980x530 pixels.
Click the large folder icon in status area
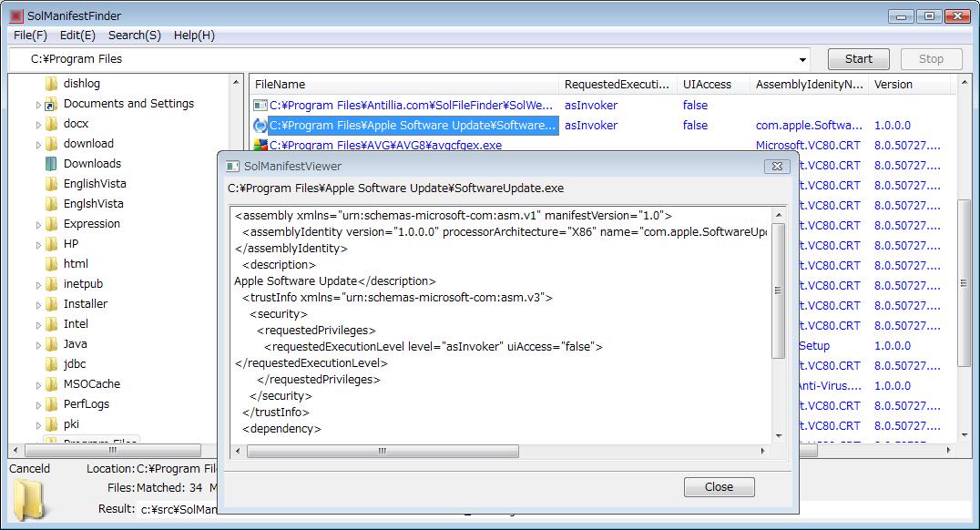point(29,499)
